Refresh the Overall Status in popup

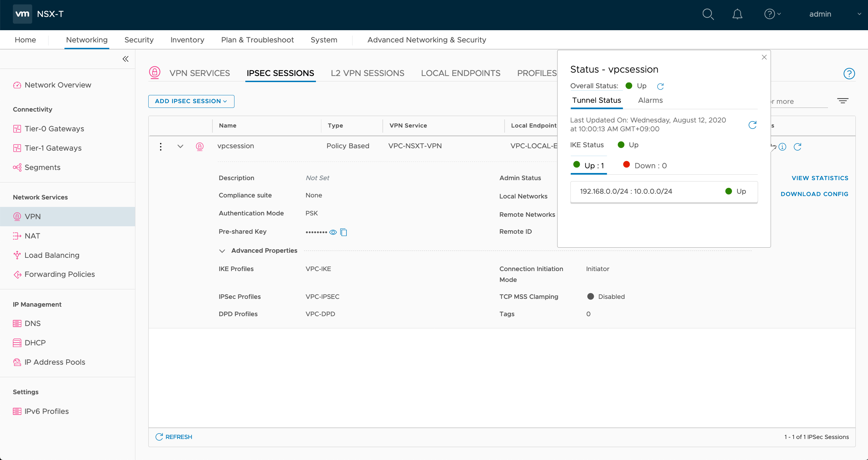pos(660,87)
